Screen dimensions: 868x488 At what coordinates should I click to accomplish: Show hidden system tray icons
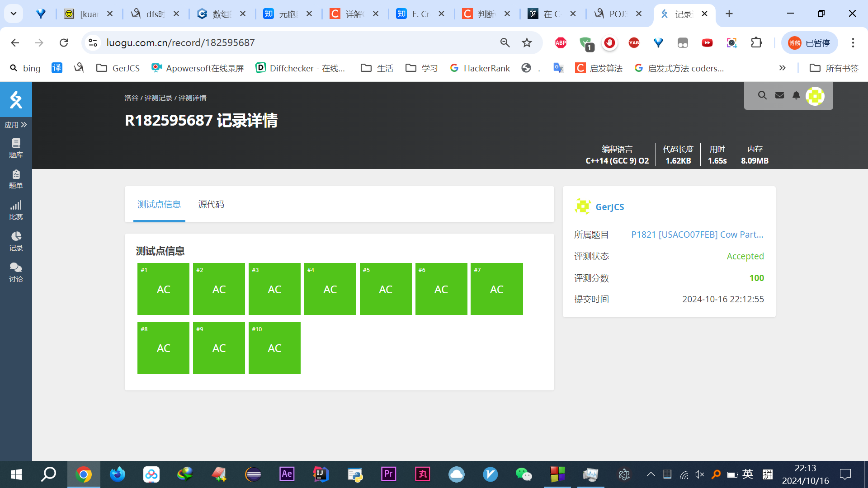click(651, 474)
